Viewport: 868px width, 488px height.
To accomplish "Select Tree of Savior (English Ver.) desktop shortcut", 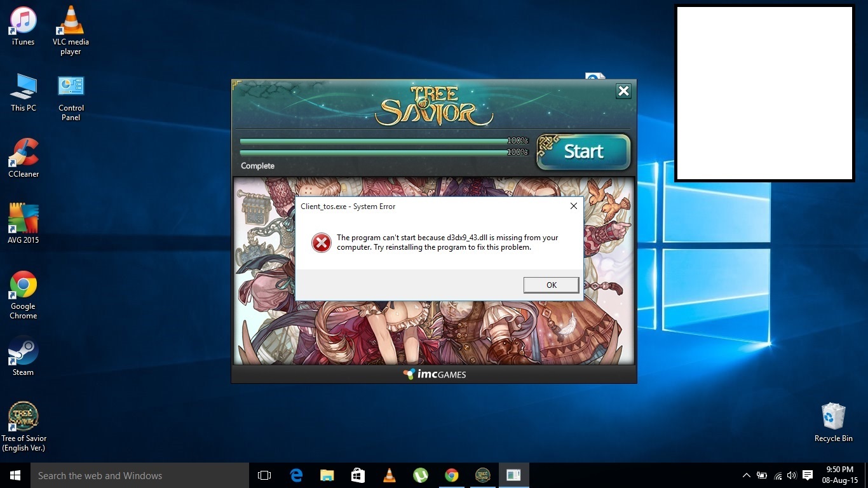I will pos(24,423).
